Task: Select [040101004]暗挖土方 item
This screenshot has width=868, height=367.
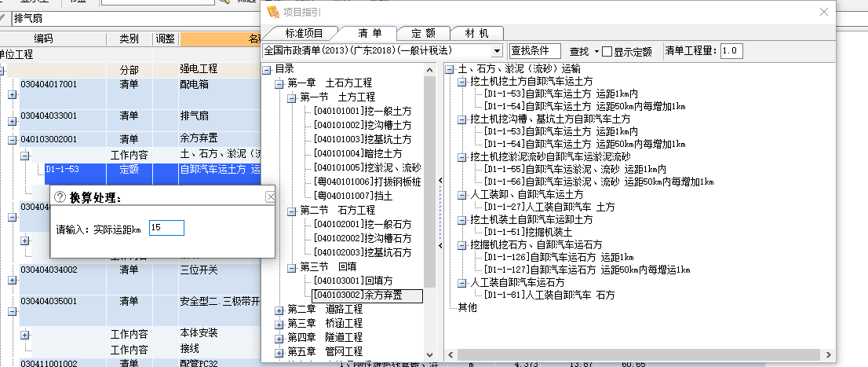Action: point(358,154)
